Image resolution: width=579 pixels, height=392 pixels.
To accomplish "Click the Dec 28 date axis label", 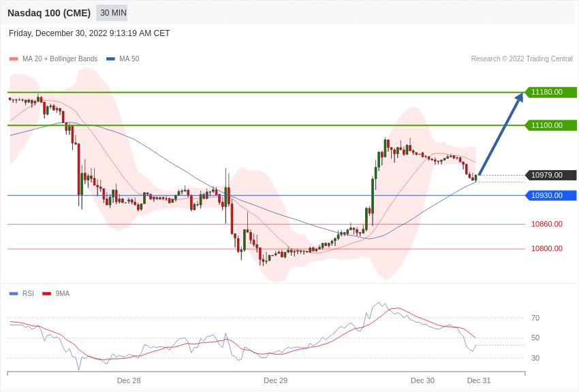I will tap(129, 380).
